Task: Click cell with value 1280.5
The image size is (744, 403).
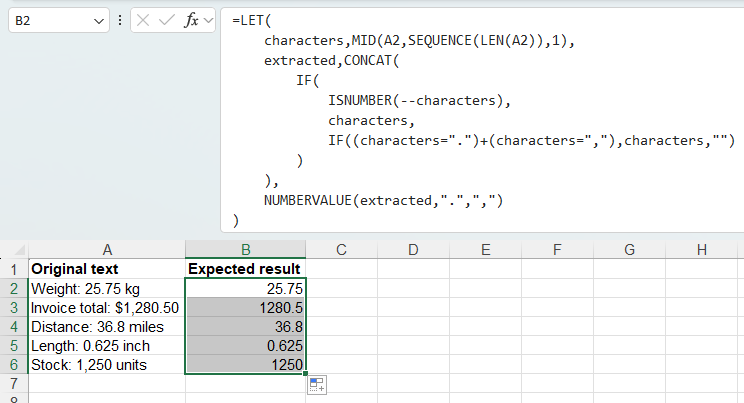Action: tap(245, 308)
